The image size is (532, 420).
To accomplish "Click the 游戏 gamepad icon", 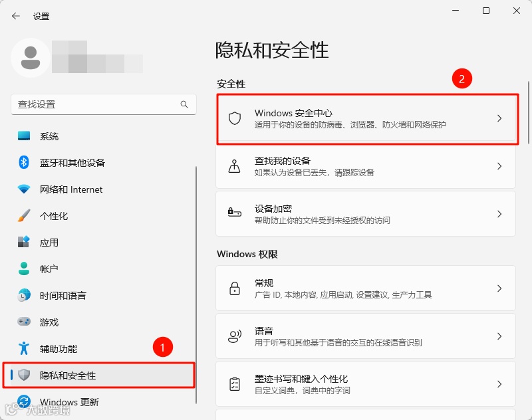I will click(24, 322).
